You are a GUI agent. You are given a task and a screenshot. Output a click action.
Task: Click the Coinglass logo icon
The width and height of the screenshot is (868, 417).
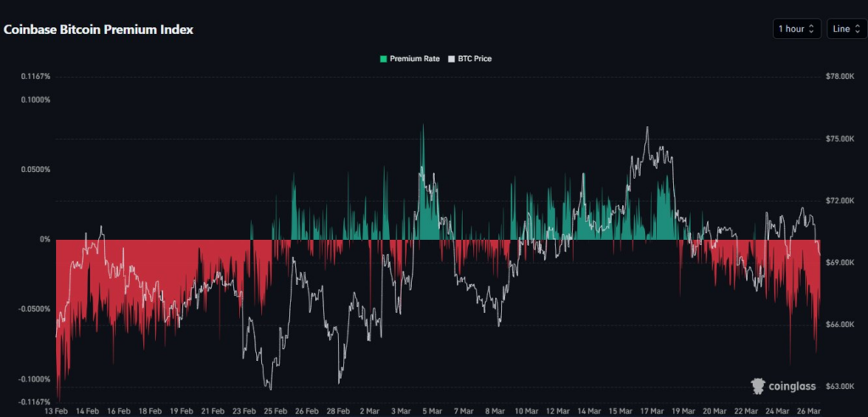coord(759,386)
